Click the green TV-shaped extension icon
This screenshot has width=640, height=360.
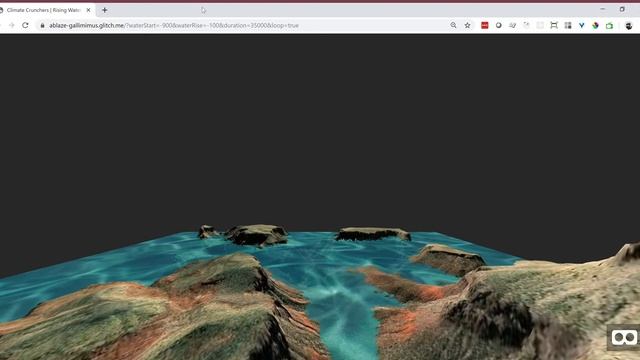coord(609,25)
